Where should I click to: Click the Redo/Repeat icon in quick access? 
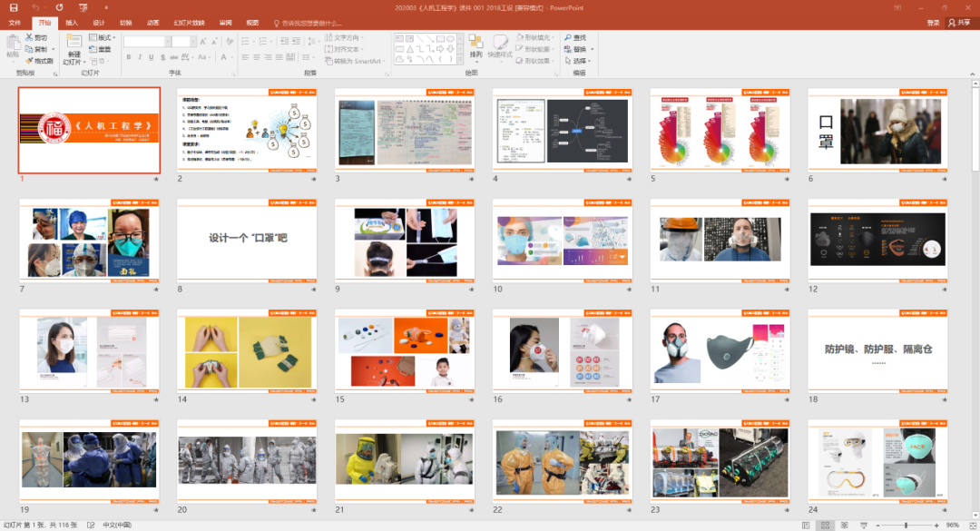click(59, 7)
